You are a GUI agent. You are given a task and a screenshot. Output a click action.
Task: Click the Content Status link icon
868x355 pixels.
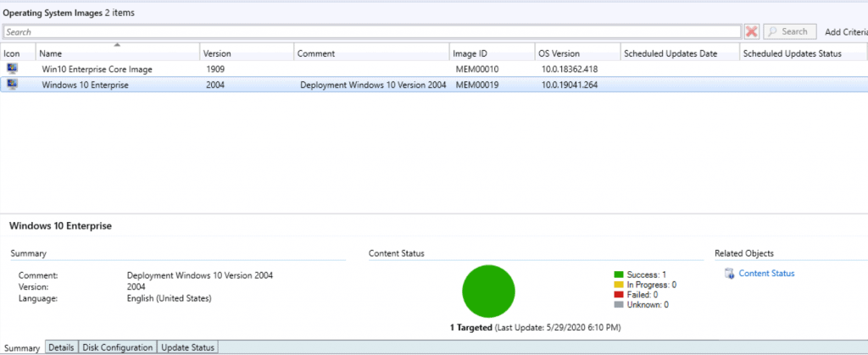click(729, 274)
